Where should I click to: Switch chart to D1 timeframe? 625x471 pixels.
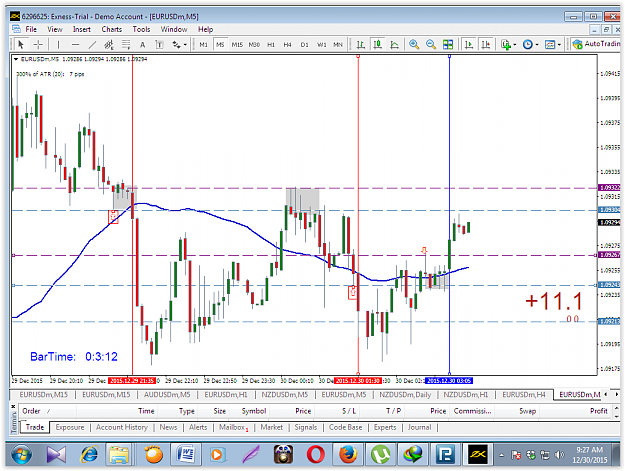coord(305,45)
